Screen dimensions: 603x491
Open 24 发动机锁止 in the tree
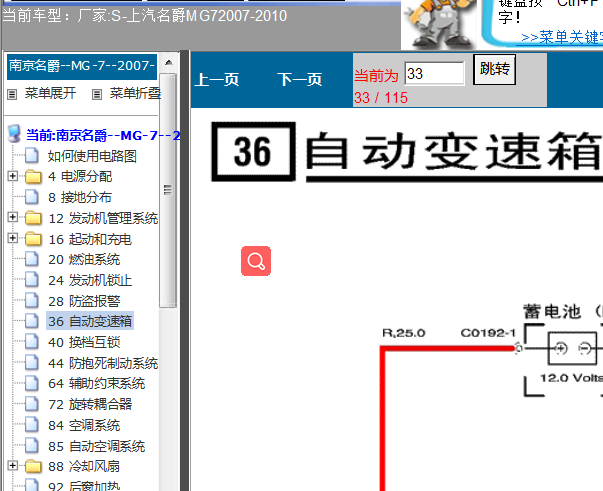(90, 280)
